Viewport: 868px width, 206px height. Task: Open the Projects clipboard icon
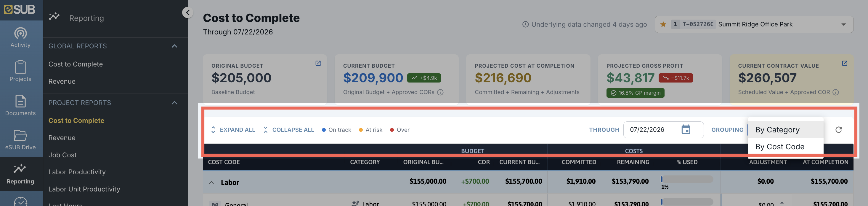point(20,67)
